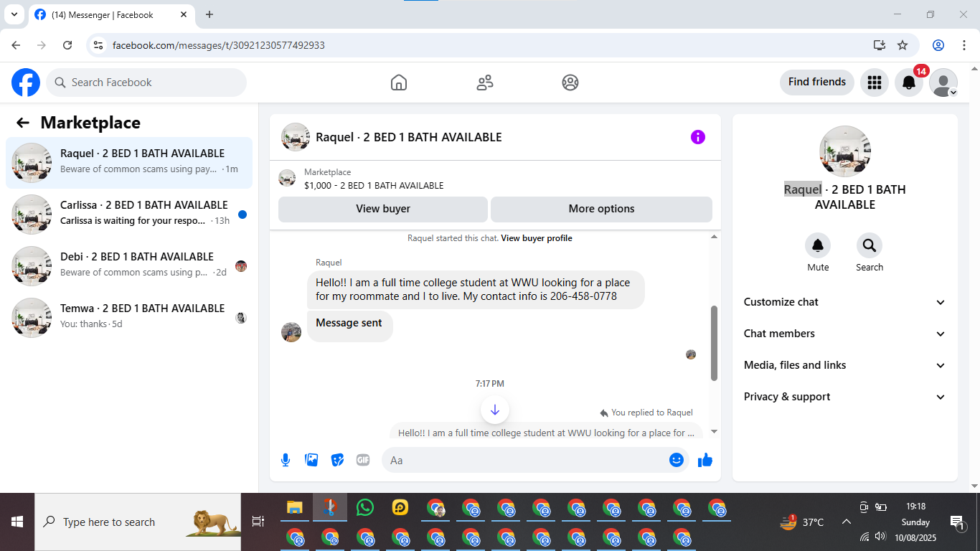The height and width of the screenshot is (551, 980).
Task: Click the Facebook logo
Action: 26,83
